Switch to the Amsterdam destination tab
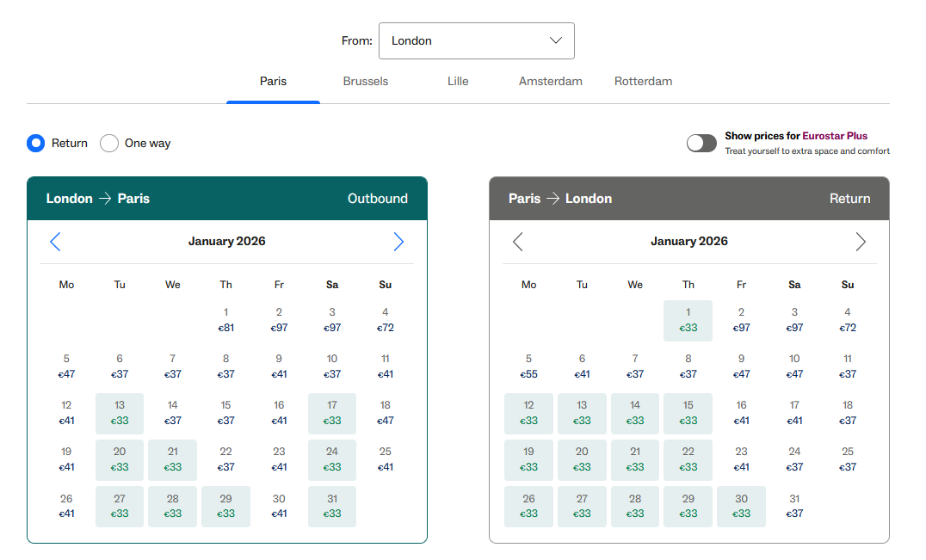 click(x=550, y=81)
